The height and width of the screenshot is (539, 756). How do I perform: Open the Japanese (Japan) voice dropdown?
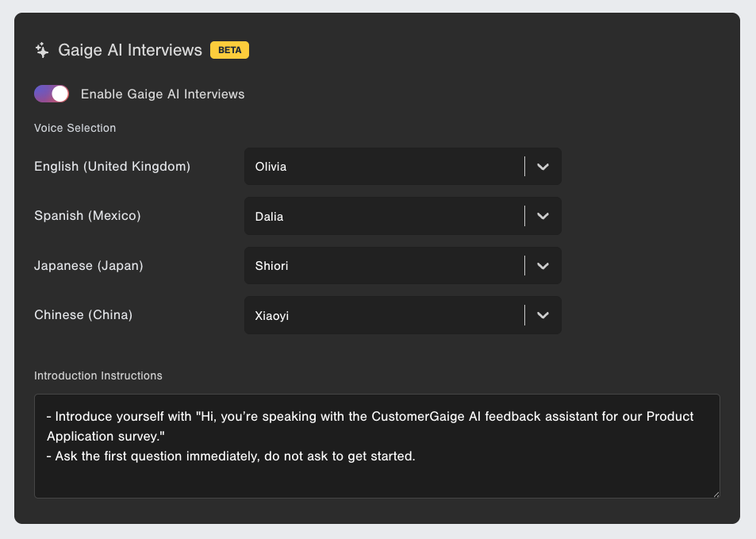pyautogui.click(x=402, y=266)
